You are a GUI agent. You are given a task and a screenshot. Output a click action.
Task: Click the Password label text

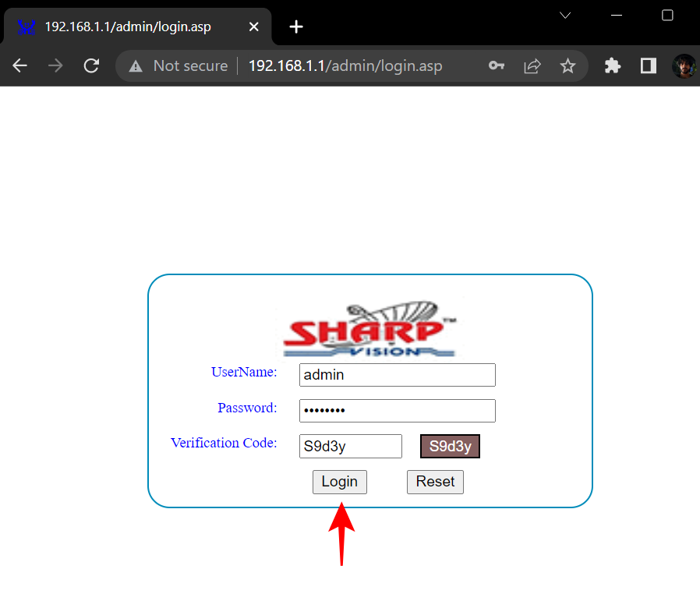(x=247, y=408)
